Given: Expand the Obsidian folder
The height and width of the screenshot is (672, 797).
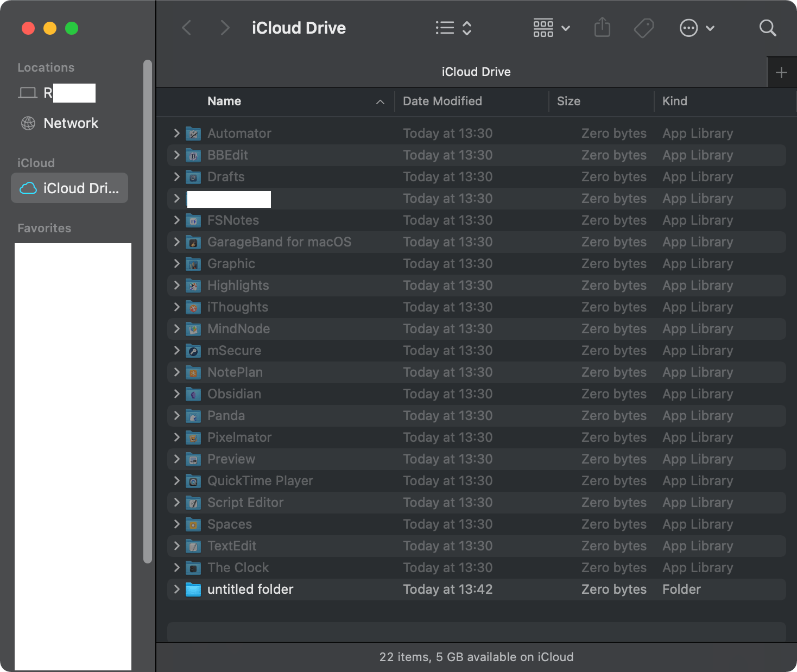Looking at the screenshot, I should tap(176, 394).
